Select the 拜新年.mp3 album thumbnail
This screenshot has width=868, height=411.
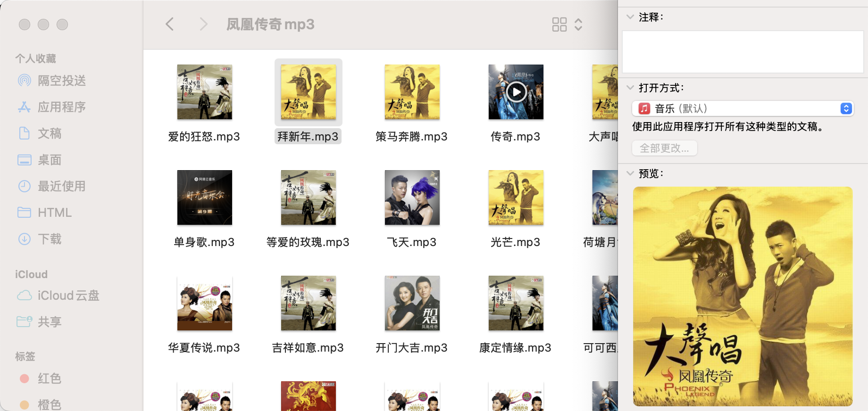coord(309,92)
